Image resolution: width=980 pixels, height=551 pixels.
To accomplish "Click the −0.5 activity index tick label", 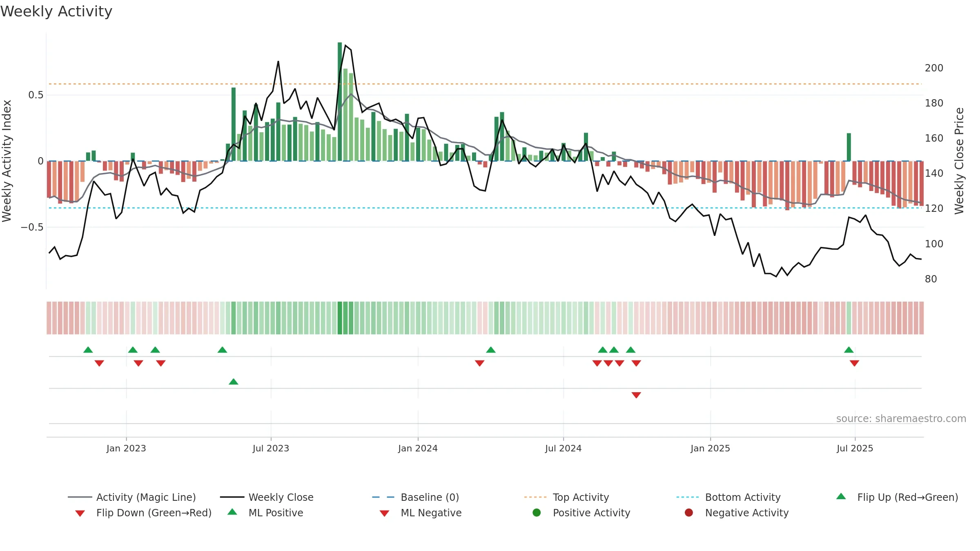I will pyautogui.click(x=32, y=227).
